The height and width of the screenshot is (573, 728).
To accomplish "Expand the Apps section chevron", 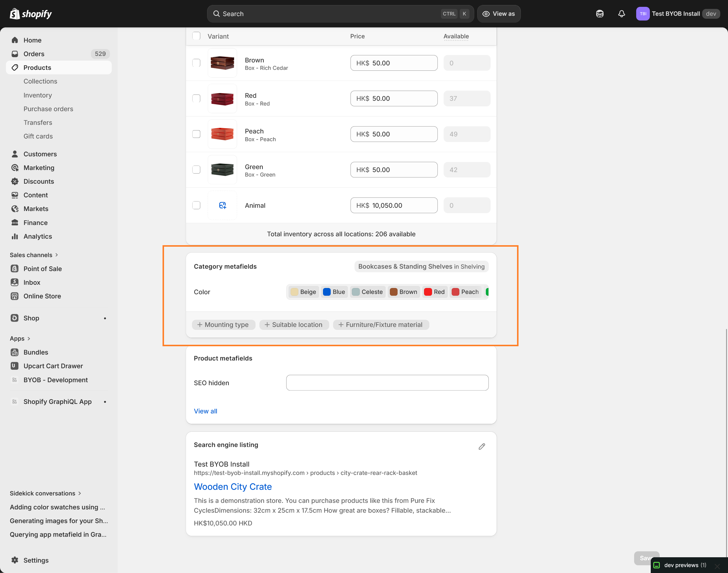I will 29,339.
